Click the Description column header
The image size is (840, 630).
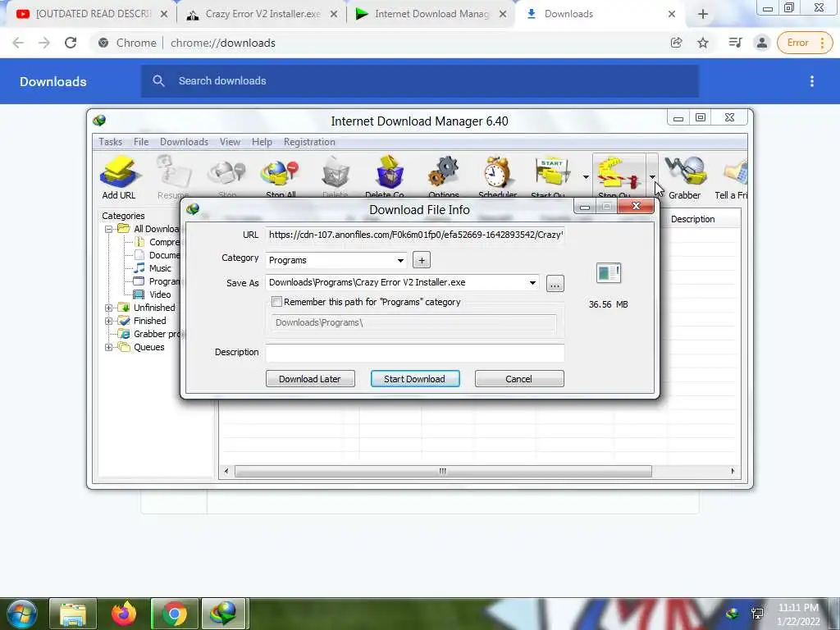click(702, 219)
